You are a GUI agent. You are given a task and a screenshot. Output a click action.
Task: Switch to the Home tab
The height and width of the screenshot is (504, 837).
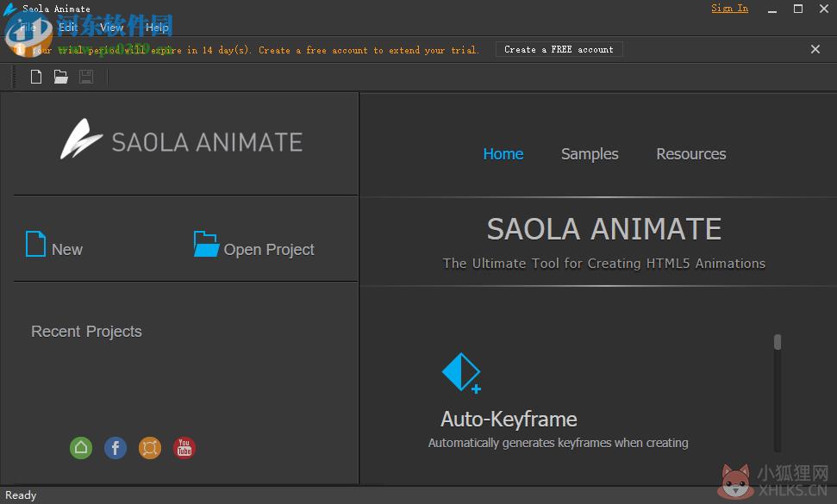pyautogui.click(x=503, y=154)
